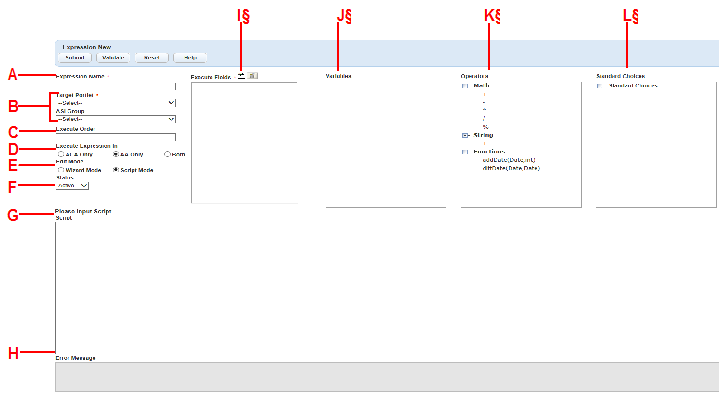This screenshot has width=719, height=402.
Task: Insert the diffDate(Date,Date) function
Action: click(510, 168)
